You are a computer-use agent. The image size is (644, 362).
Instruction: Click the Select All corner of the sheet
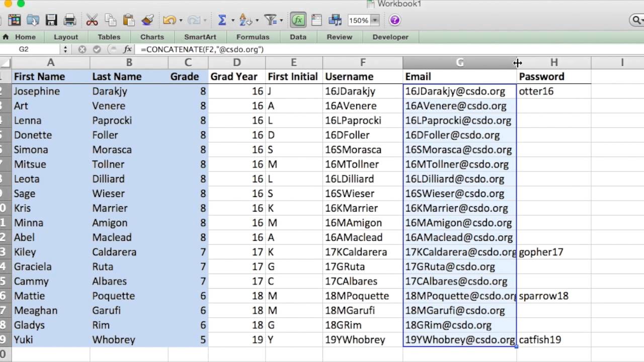point(6,63)
